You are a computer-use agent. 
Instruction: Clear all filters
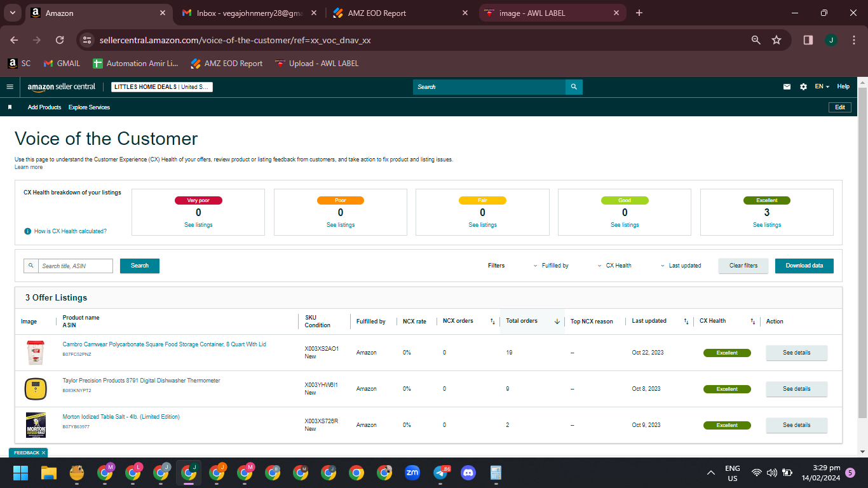coord(743,266)
